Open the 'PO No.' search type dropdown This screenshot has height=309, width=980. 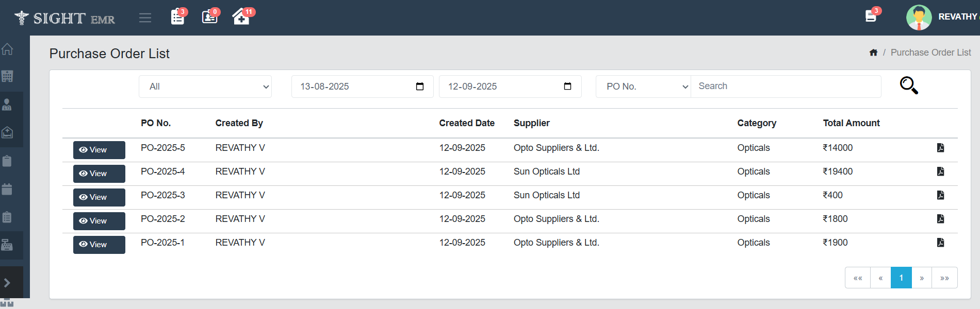pyautogui.click(x=643, y=87)
